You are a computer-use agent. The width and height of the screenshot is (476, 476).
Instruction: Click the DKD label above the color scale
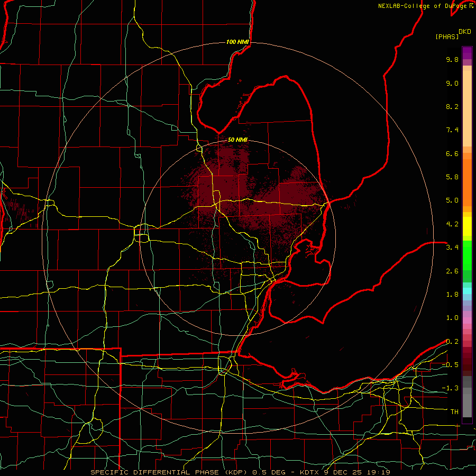tap(465, 32)
